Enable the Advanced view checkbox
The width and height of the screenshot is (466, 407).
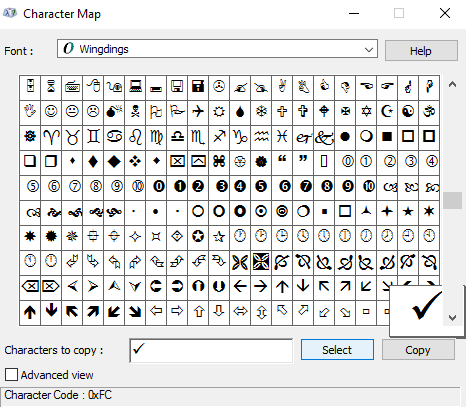click(11, 375)
